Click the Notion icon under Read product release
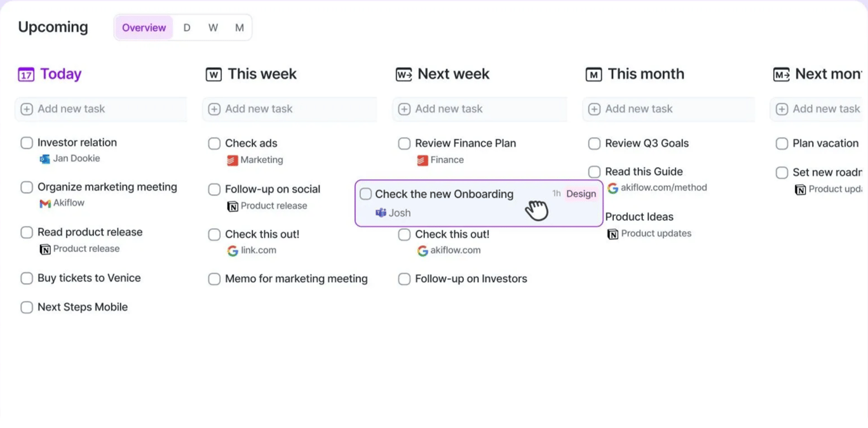868x428 pixels. click(x=44, y=249)
